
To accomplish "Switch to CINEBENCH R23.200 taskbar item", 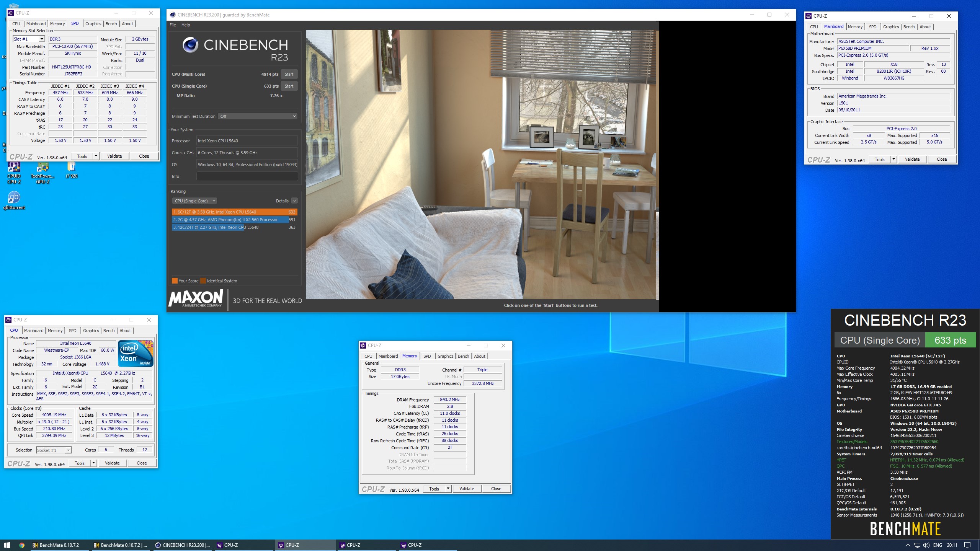I will (x=183, y=545).
